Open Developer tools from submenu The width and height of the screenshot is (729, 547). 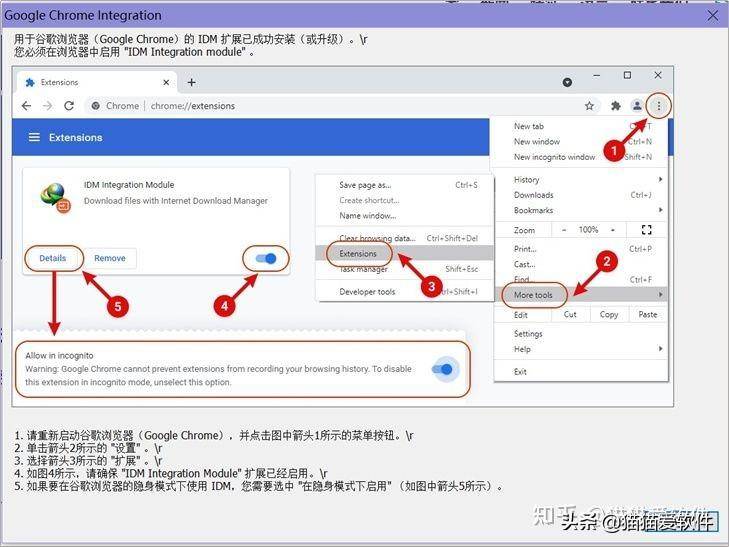pyautogui.click(x=404, y=292)
